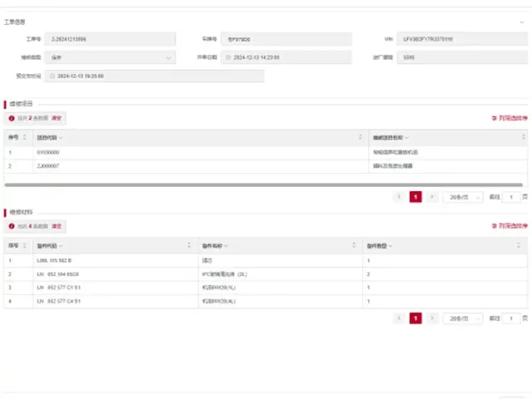Click the repair items horizontal scrollbar
This screenshot has width=532, height=399.
(x=264, y=185)
